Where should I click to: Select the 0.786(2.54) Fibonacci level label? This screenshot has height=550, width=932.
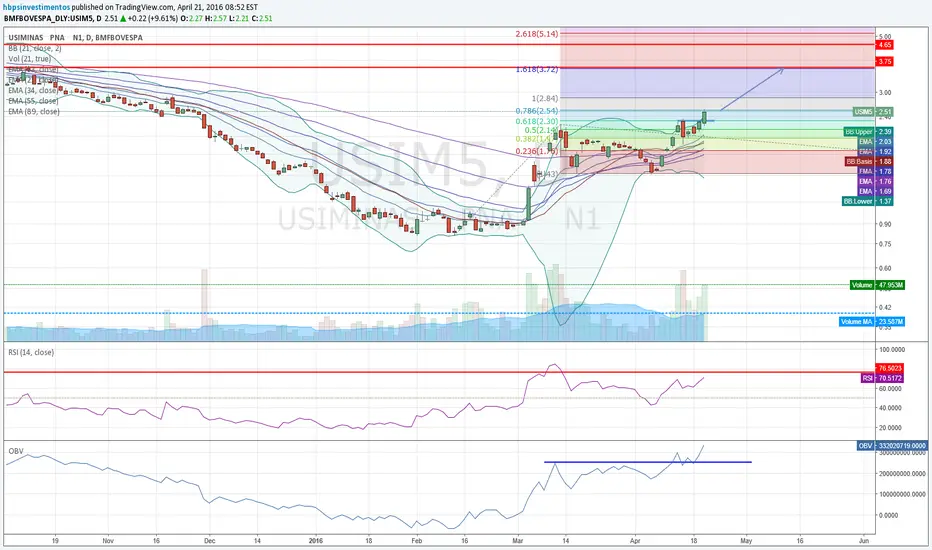click(537, 111)
